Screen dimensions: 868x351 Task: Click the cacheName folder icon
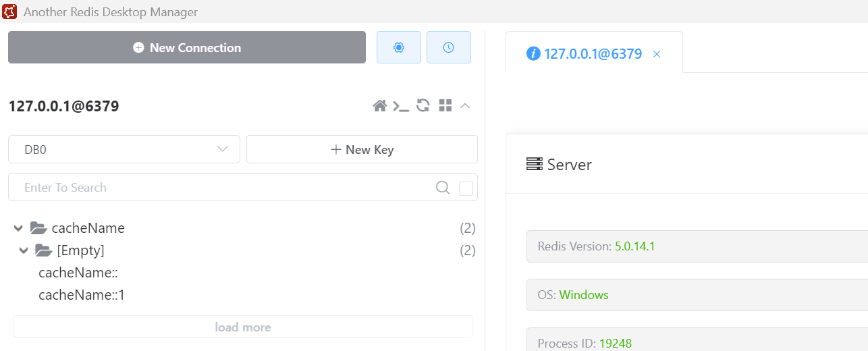pyautogui.click(x=38, y=228)
